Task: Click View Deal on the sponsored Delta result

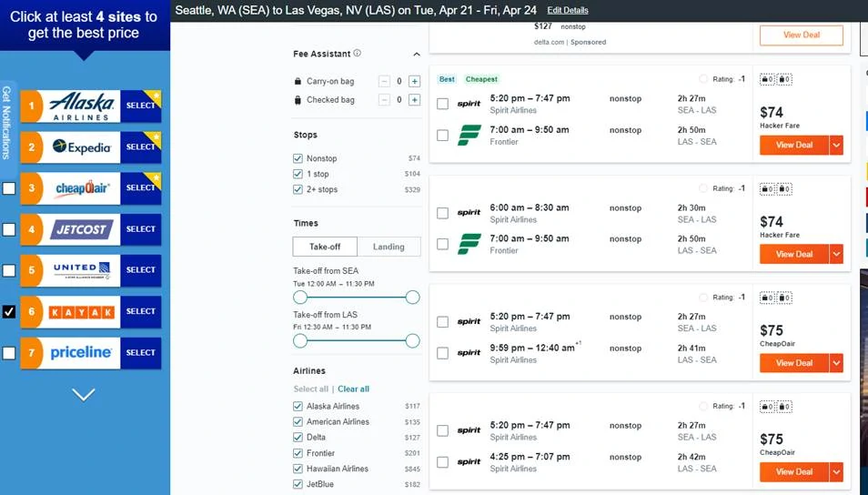Action: click(801, 35)
